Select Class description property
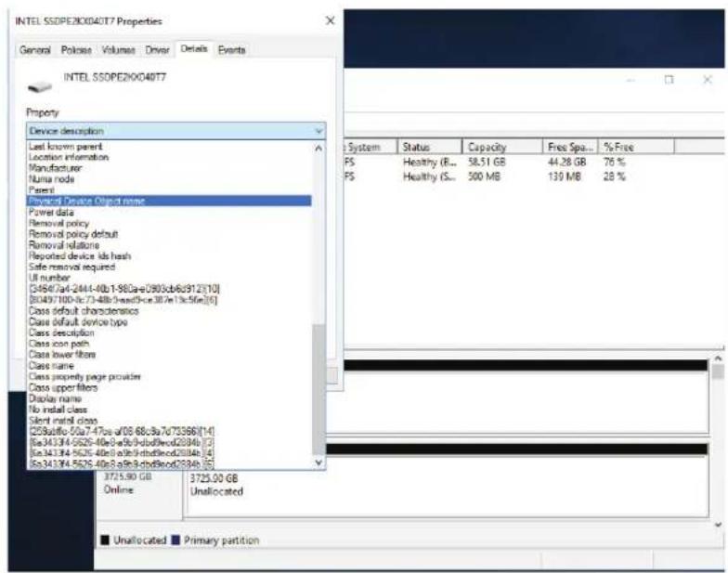The image size is (728, 573). pos(169,332)
